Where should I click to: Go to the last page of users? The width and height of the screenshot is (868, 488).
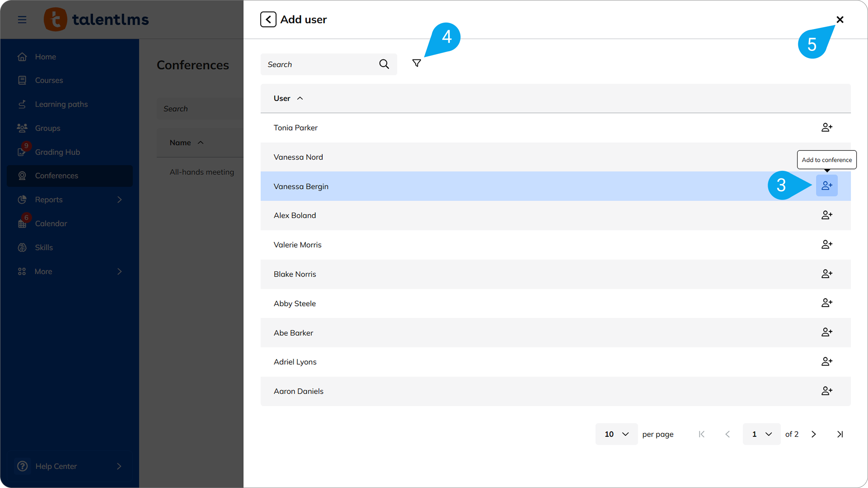840,434
